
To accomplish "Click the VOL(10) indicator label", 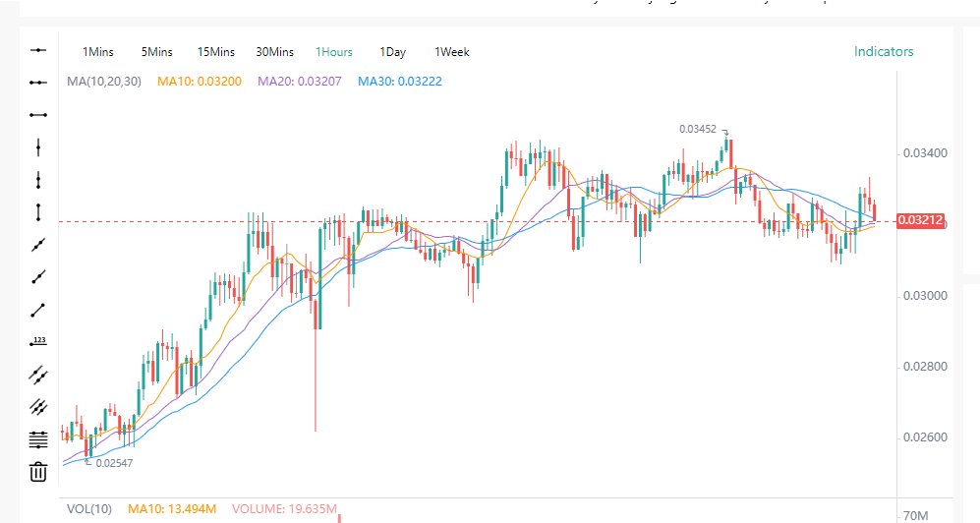I will (89, 509).
